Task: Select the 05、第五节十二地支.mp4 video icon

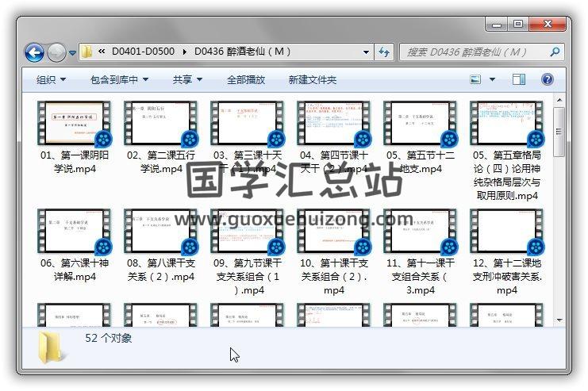Action: (x=421, y=124)
